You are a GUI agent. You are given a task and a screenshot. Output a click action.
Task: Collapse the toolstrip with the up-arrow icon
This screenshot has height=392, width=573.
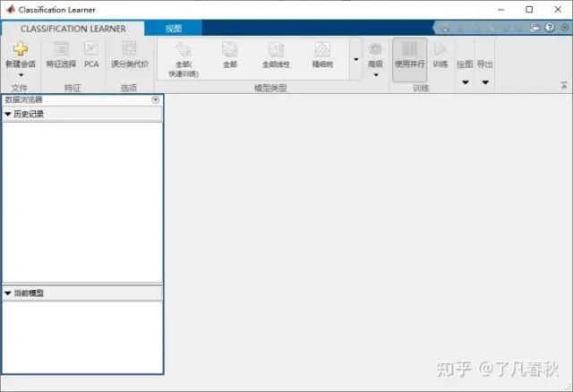click(x=564, y=86)
